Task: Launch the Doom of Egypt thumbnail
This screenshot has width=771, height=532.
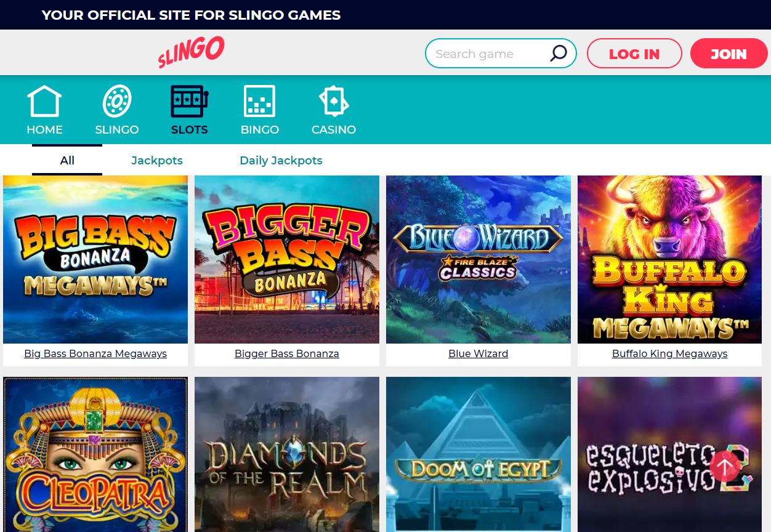Action: [478, 454]
